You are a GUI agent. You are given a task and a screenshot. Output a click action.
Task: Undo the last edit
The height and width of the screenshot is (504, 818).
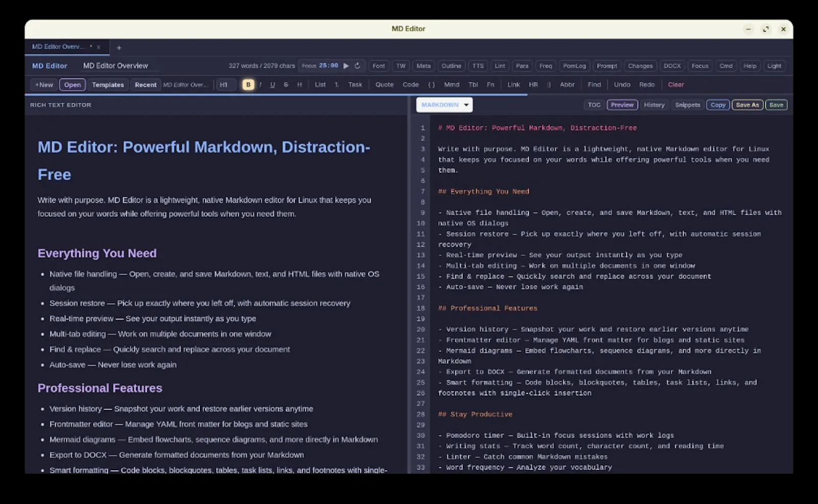click(622, 85)
